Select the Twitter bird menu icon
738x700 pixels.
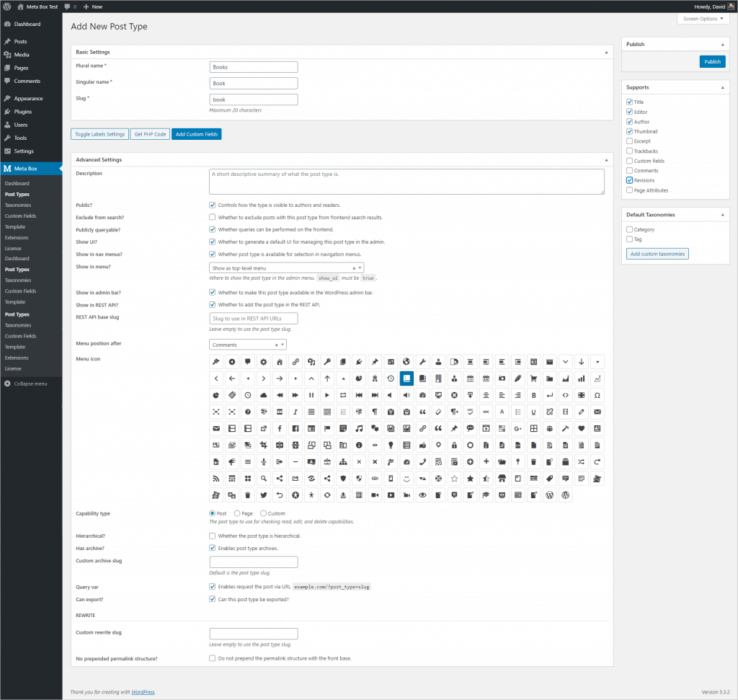click(264, 495)
